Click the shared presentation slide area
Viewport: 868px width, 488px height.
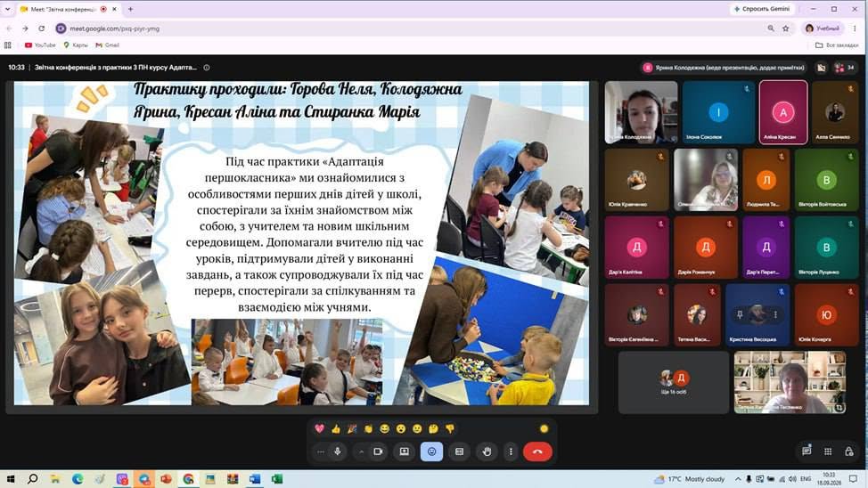coord(302,243)
